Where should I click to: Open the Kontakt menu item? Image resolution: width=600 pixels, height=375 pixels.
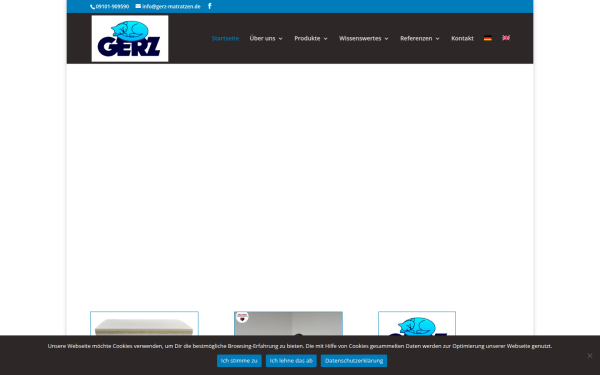[462, 38]
